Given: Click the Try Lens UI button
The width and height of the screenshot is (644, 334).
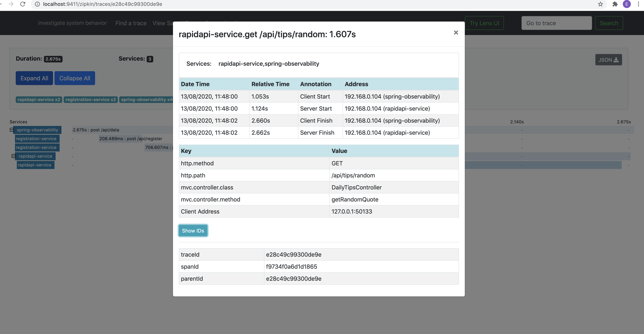Looking at the screenshot, I should 484,23.
